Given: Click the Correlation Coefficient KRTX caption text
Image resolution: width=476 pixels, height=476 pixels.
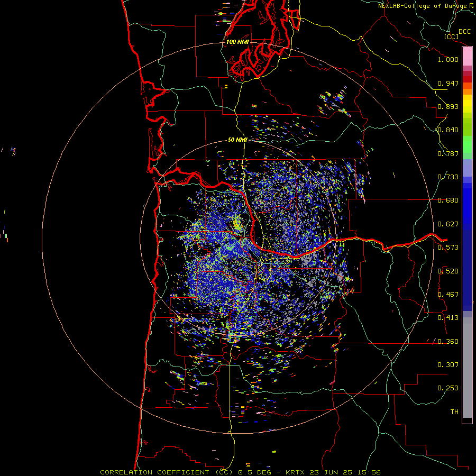Looking at the screenshot, I should pyautogui.click(x=240, y=472).
